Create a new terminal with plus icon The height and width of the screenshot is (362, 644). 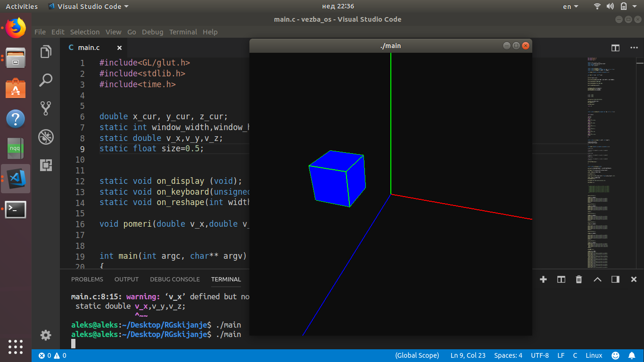click(x=543, y=280)
